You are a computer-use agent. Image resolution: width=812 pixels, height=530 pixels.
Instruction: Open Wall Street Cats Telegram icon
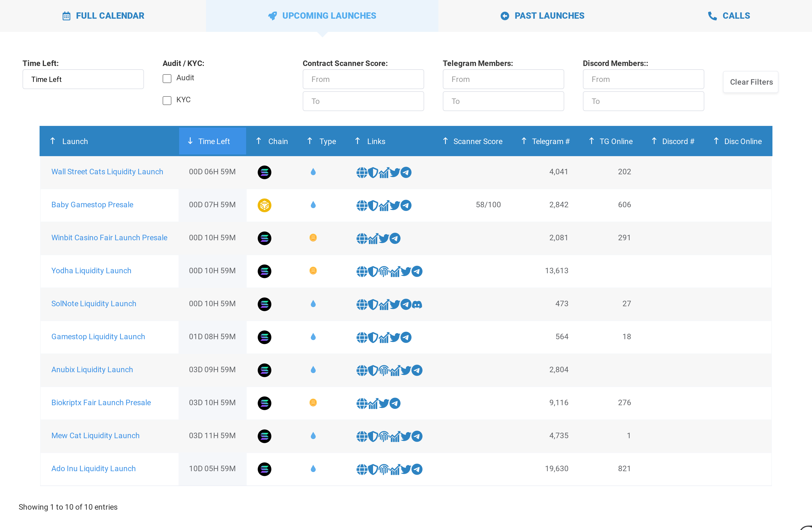[x=406, y=172]
